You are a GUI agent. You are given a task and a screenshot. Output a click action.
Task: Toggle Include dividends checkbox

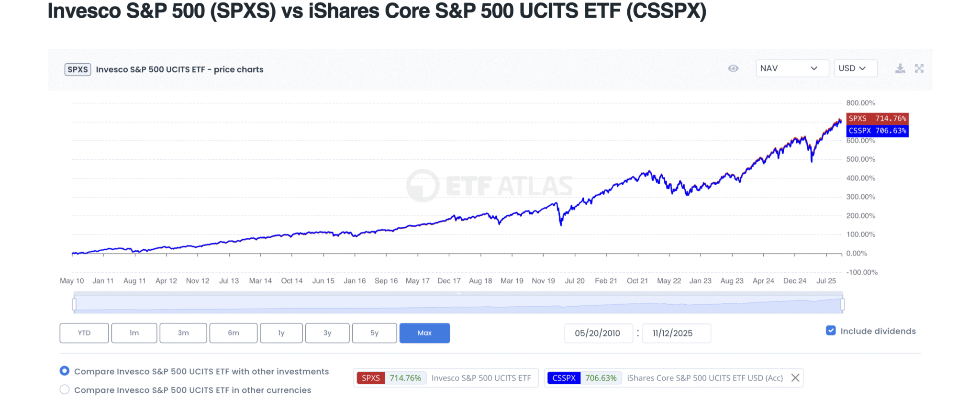(831, 331)
